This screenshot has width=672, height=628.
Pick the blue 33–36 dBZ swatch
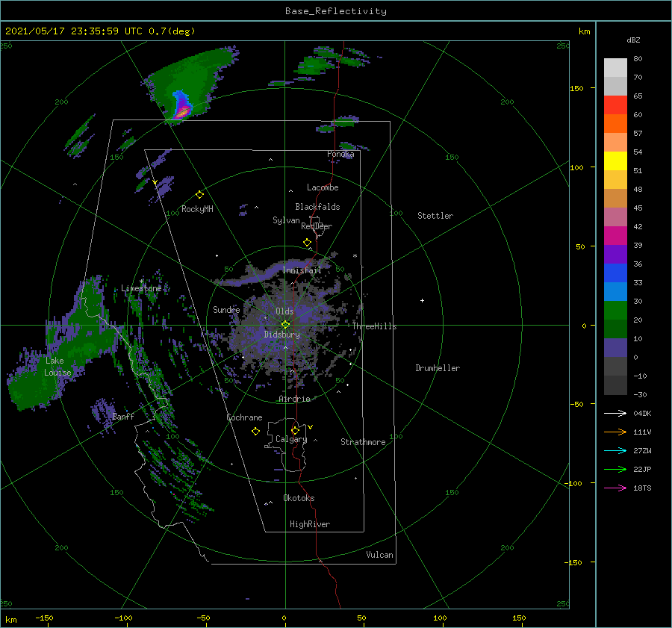[615, 273]
